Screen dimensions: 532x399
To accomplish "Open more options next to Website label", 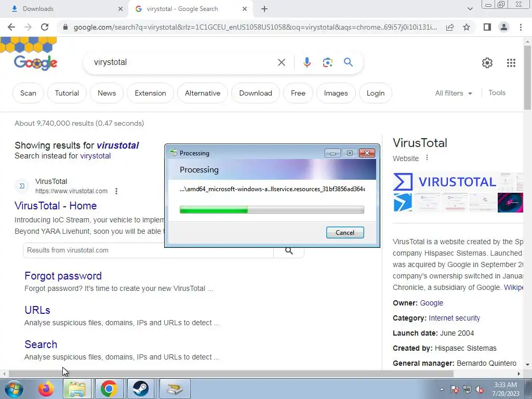I will (427, 158).
